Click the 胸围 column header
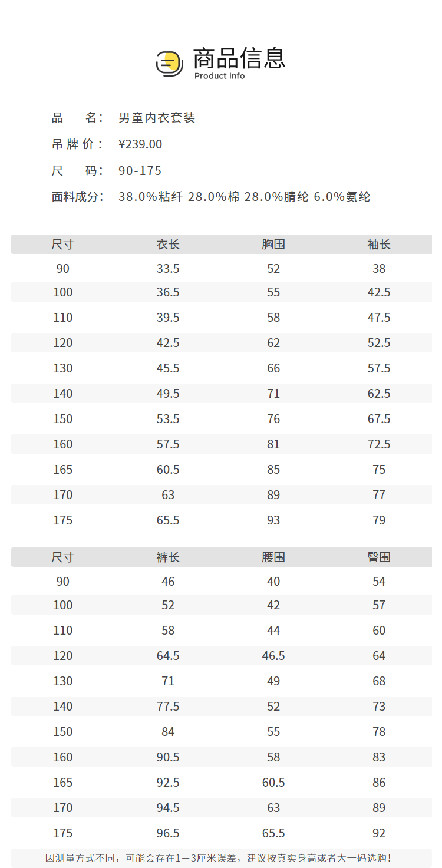The height and width of the screenshot is (868, 442). (273, 245)
